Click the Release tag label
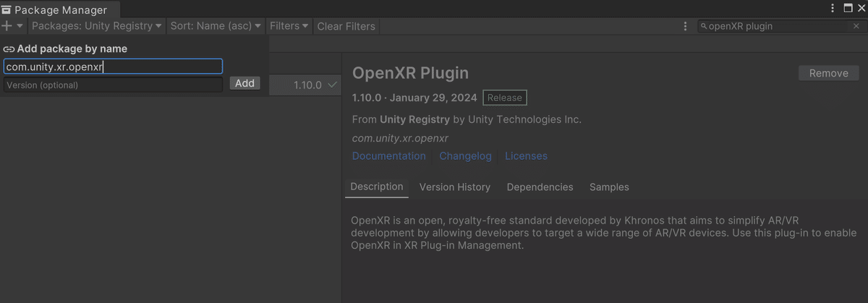 [x=505, y=98]
